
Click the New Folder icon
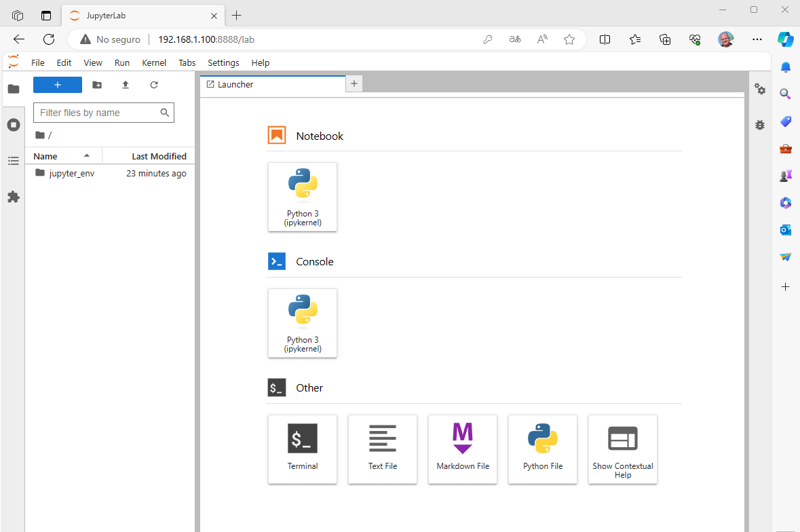click(x=97, y=85)
